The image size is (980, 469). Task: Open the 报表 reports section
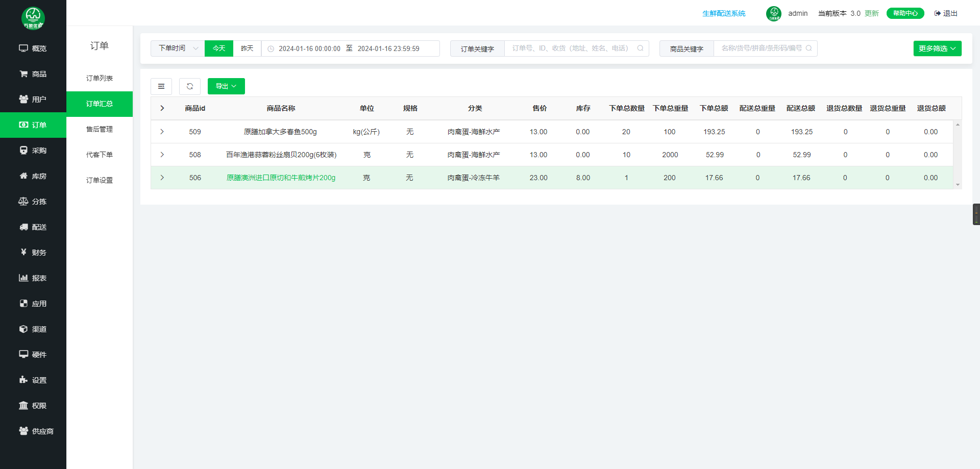(33, 278)
